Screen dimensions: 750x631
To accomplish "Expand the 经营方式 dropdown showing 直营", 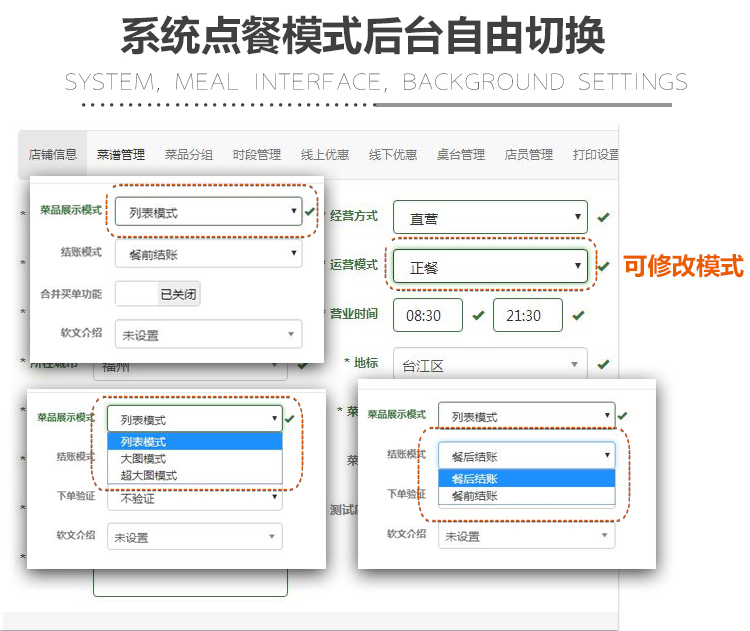I will (490, 217).
